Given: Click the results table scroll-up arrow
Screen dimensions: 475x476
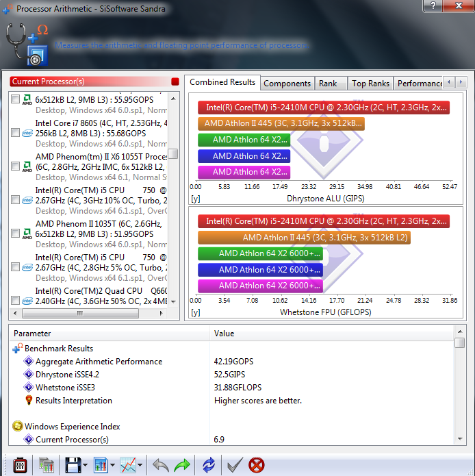Looking at the screenshot, I should pyautogui.click(x=460, y=331).
